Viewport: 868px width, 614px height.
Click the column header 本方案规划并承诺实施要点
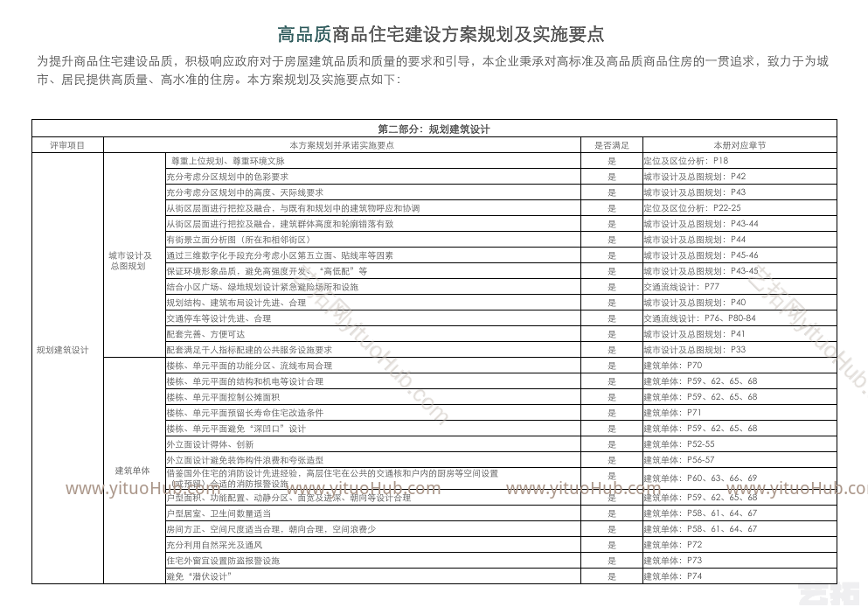pyautogui.click(x=342, y=145)
